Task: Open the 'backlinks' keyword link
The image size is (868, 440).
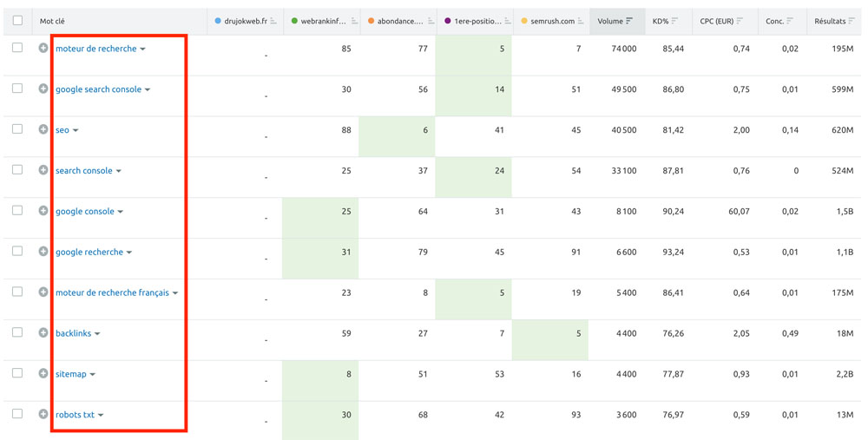Action: click(73, 333)
